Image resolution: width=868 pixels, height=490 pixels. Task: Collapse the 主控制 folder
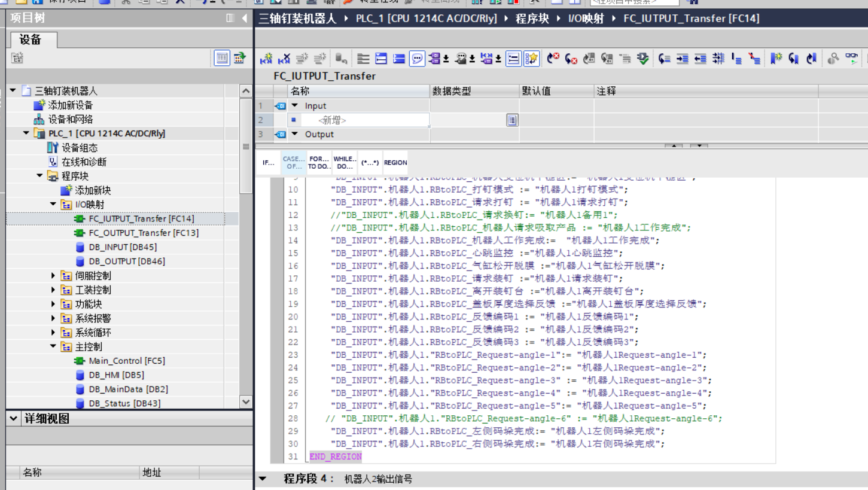click(53, 346)
